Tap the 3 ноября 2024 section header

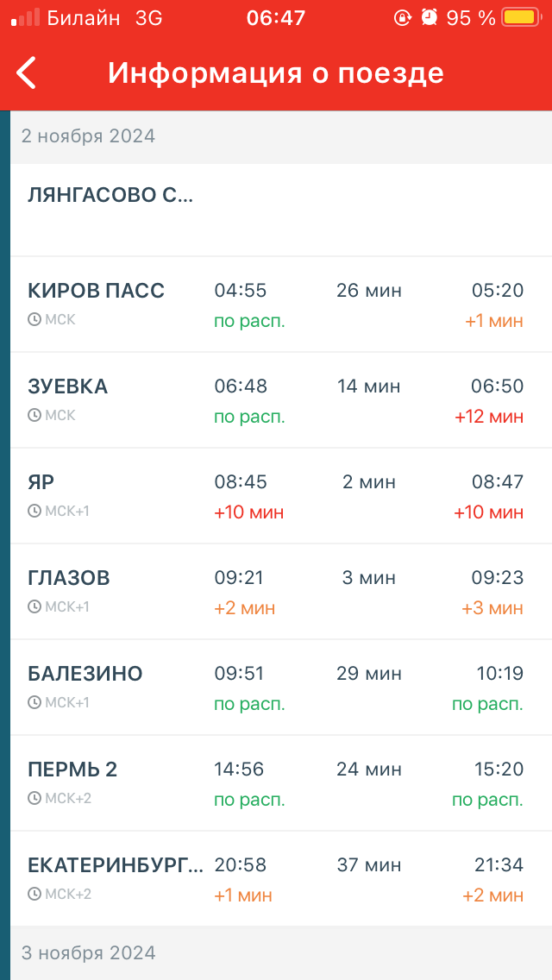tap(86, 953)
